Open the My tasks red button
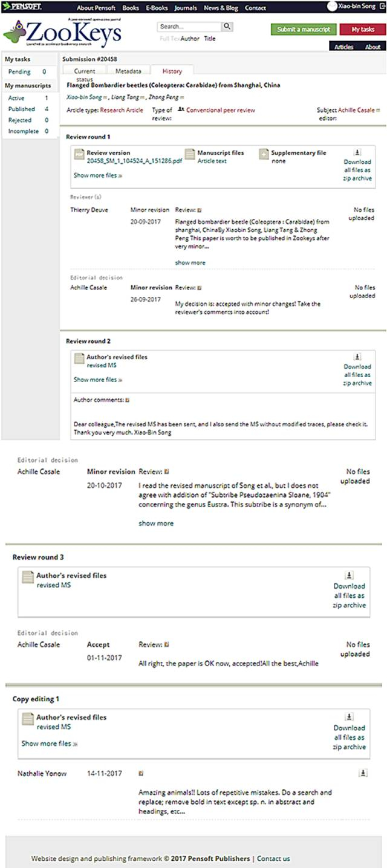 point(363,30)
